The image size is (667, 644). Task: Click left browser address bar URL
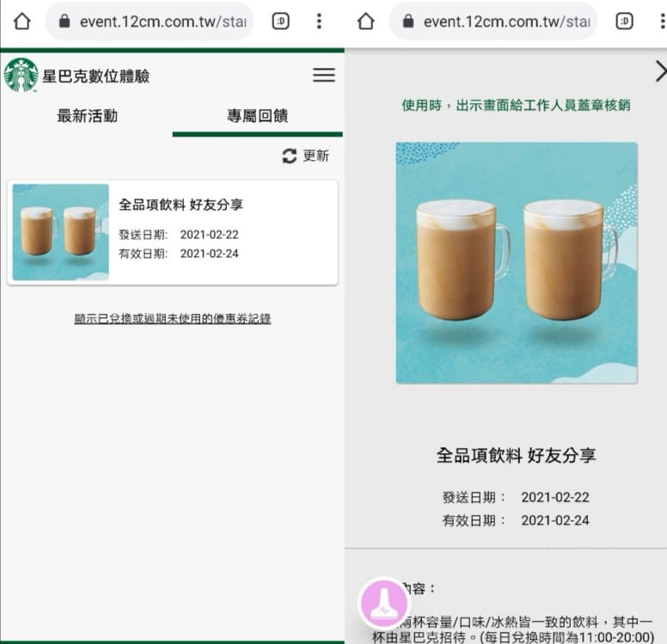point(163,21)
